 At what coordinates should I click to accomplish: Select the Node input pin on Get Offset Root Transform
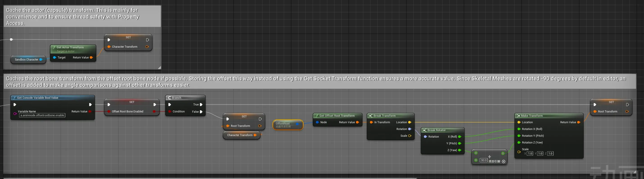point(317,122)
